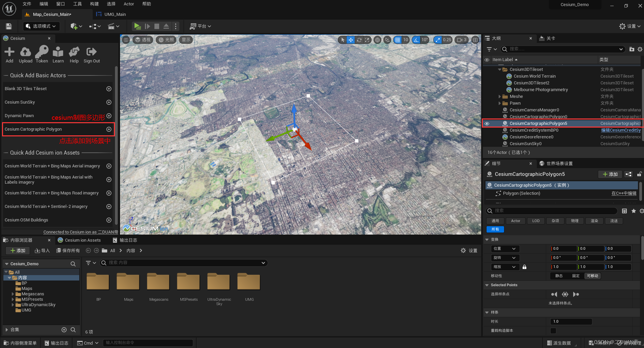Select the Rotate tool in the viewport
Image resolution: width=644 pixels, height=348 pixels.
tap(359, 39)
